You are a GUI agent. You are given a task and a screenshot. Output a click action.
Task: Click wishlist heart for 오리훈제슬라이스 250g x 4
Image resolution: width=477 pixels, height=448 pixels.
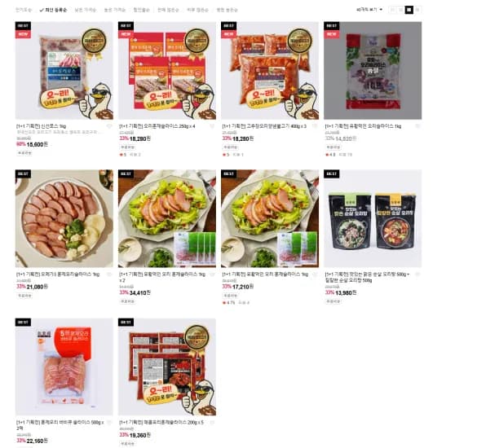[x=212, y=126]
